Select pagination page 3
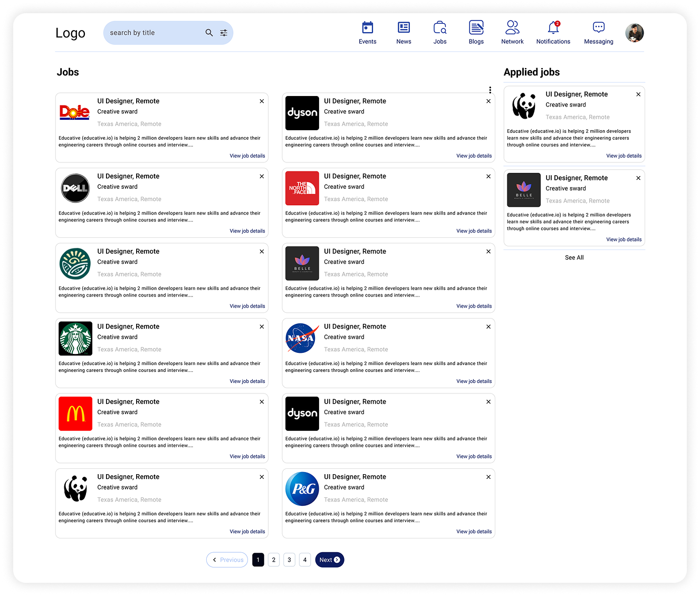 tap(289, 560)
